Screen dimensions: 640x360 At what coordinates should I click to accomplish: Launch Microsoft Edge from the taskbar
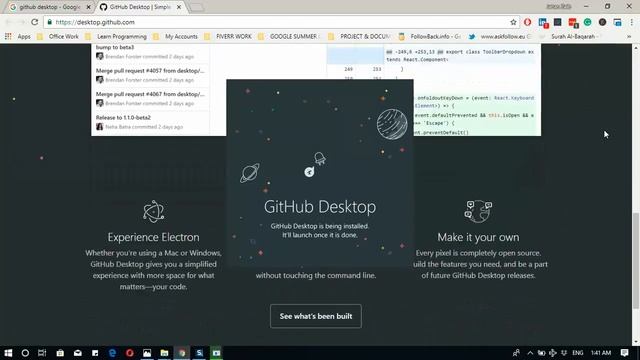coord(112,353)
